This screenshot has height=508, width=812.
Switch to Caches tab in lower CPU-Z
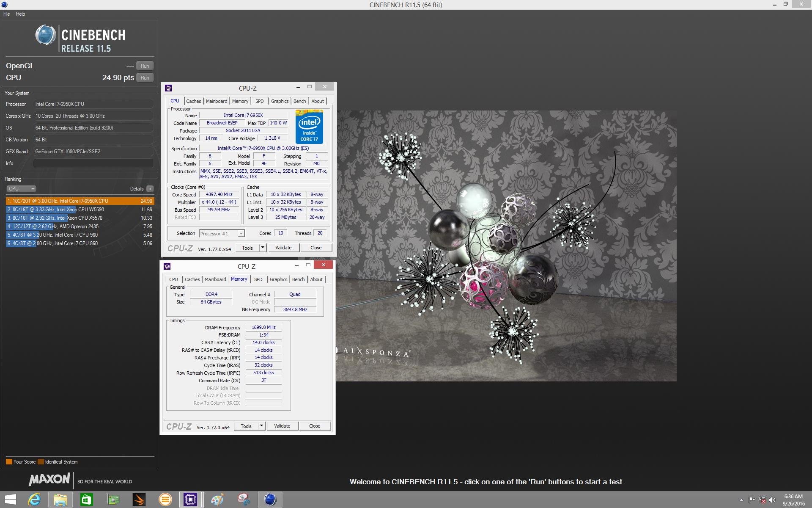pos(192,279)
